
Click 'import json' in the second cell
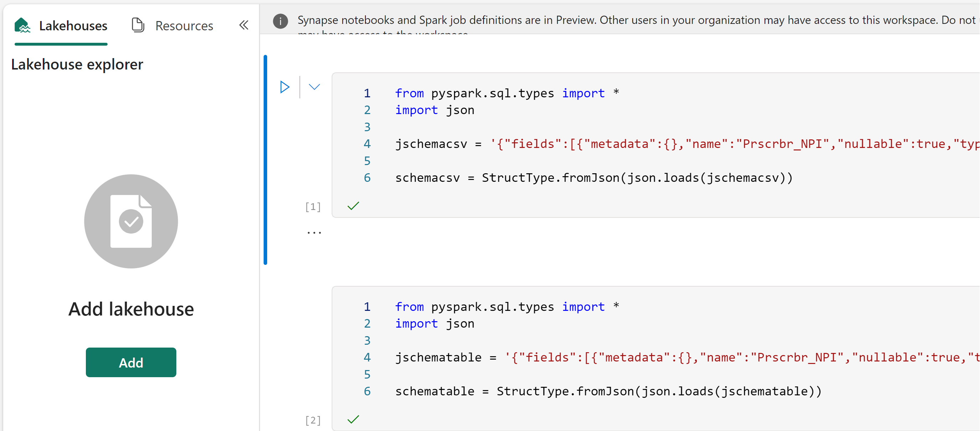tap(435, 324)
